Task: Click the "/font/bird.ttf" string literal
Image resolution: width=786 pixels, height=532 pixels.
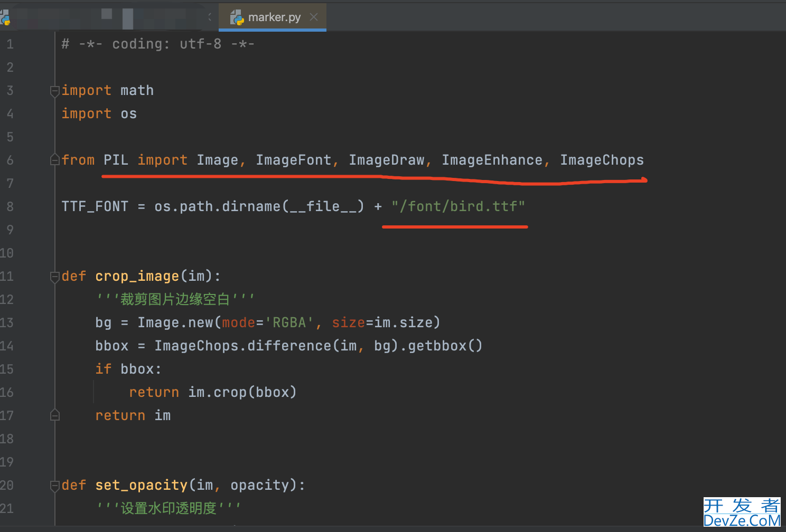Action: tap(458, 206)
